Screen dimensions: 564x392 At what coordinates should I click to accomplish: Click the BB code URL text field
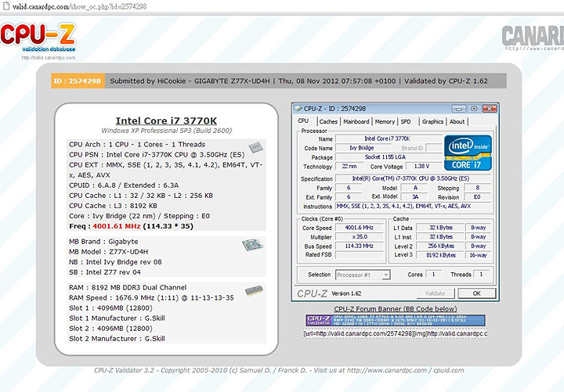point(395,333)
